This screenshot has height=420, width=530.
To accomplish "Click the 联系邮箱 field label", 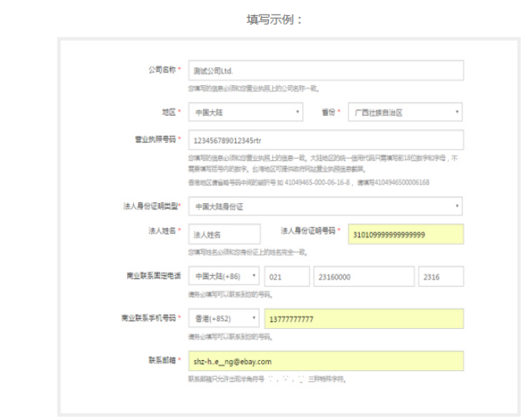I will click(162, 360).
